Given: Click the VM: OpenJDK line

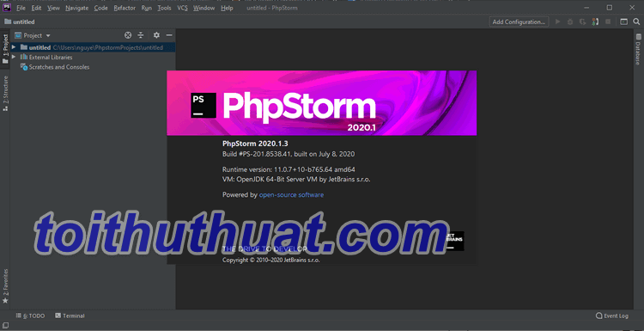Looking at the screenshot, I should 296,180.
